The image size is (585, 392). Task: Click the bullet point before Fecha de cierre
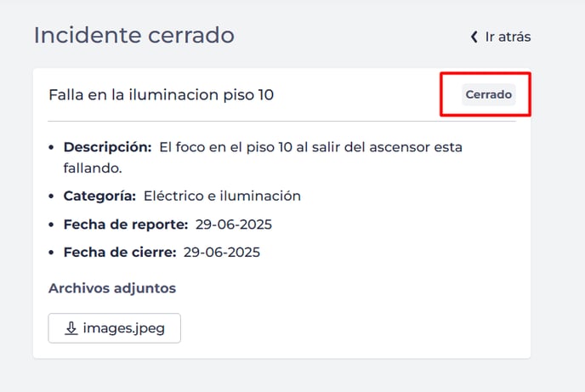pyautogui.click(x=54, y=253)
